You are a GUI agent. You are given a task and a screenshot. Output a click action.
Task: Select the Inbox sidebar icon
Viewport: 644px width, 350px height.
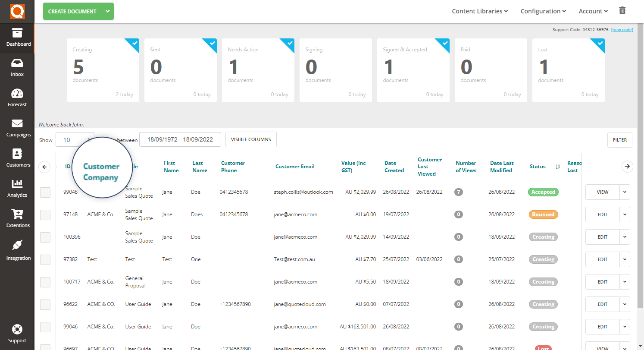17,68
